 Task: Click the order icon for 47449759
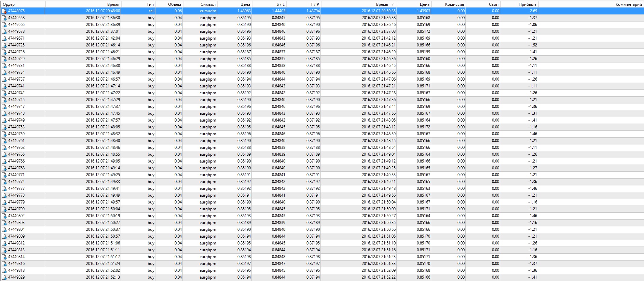[4, 134]
